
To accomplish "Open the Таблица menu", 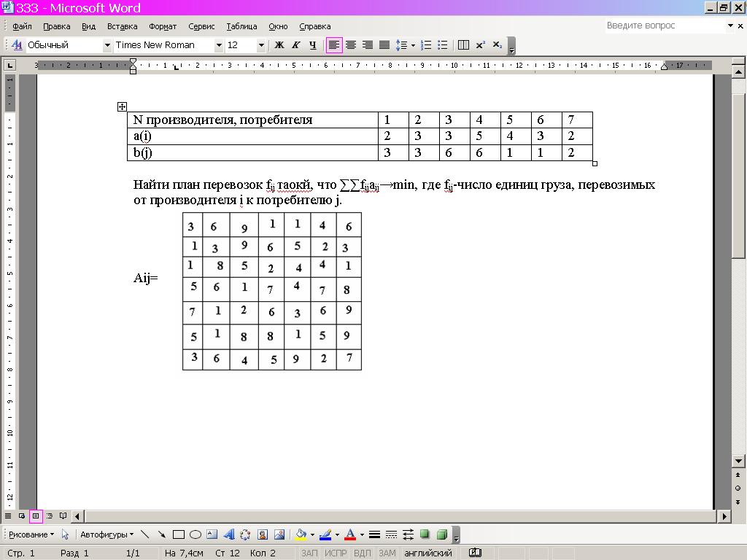I will coord(241,26).
